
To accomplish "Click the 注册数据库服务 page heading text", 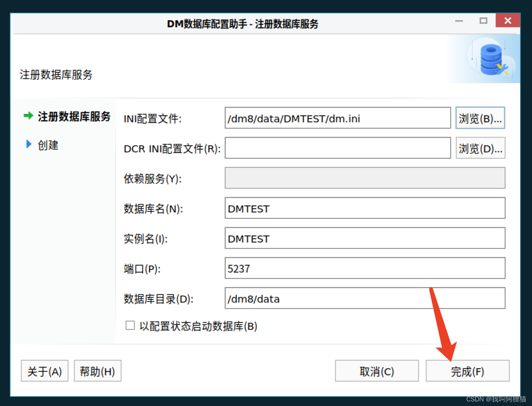I will (x=56, y=75).
